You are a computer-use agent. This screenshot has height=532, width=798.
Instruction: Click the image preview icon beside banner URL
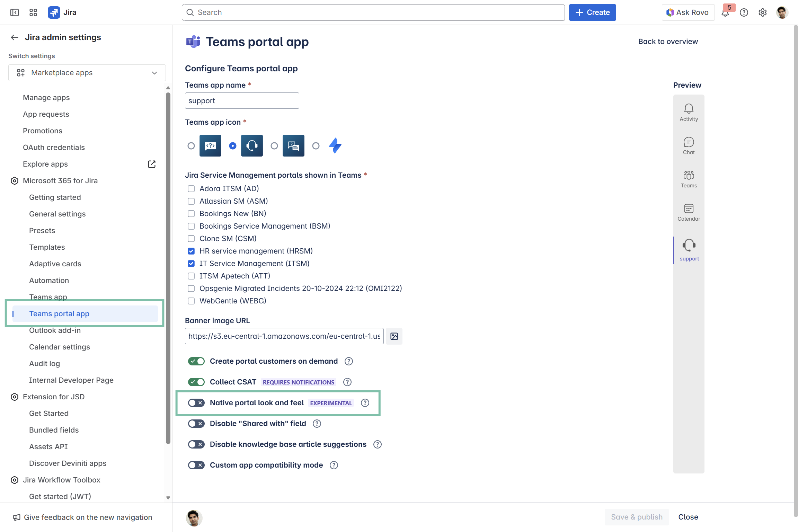(394, 336)
